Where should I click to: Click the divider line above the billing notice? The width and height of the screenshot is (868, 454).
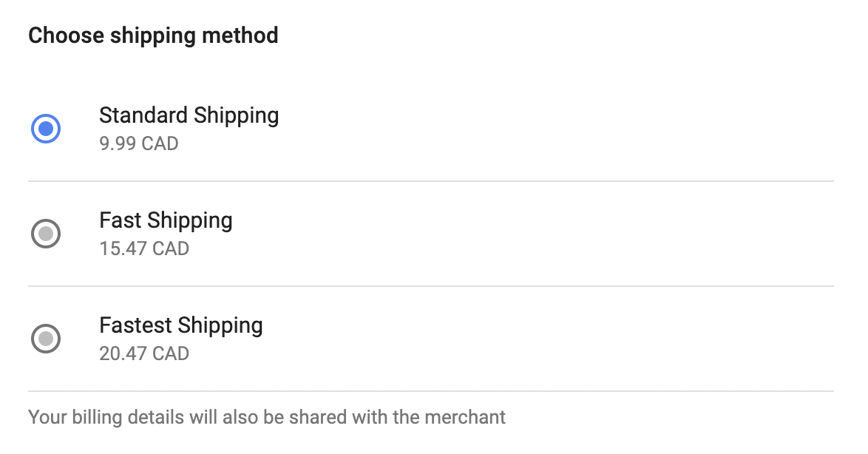pos(430,391)
